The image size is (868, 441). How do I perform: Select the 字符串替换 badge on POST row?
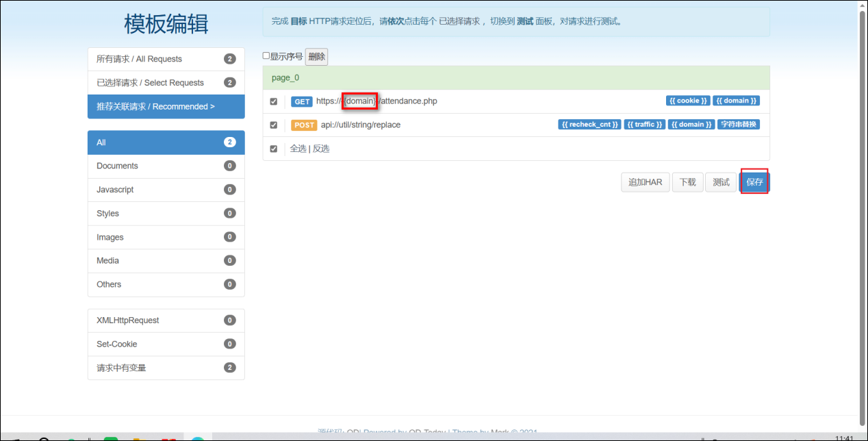pyautogui.click(x=739, y=125)
